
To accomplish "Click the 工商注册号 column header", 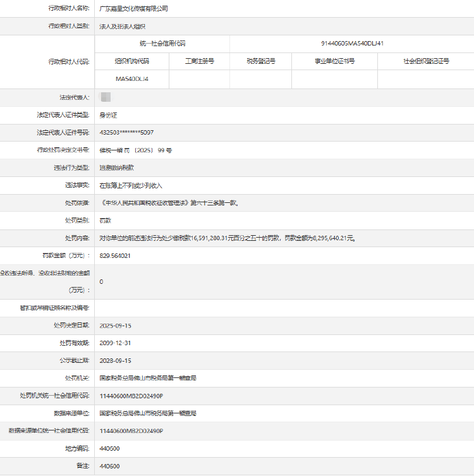I will (199, 61).
